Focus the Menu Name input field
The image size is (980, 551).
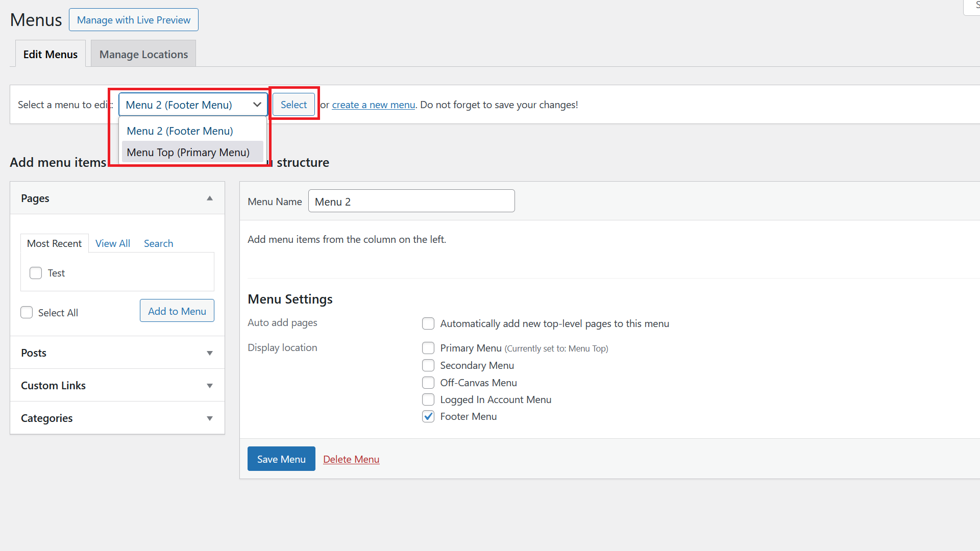(411, 201)
